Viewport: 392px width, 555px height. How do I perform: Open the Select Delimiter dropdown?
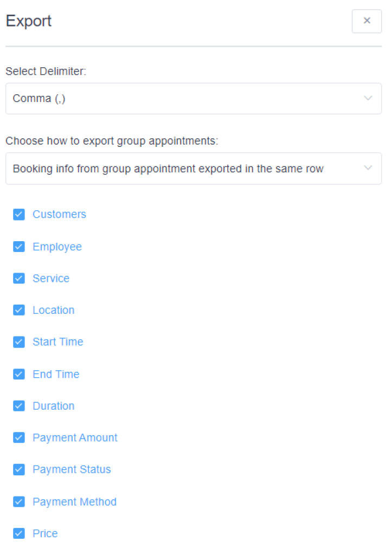tap(193, 99)
